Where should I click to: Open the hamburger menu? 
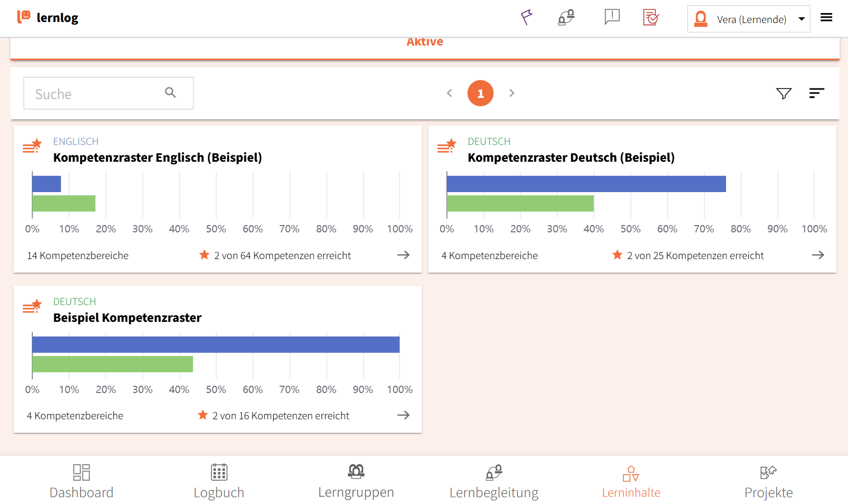[827, 18]
